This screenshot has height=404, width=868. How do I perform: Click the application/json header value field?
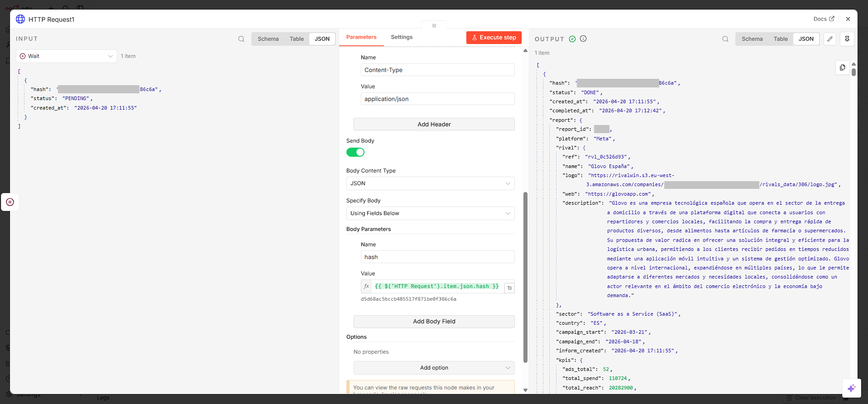coord(437,99)
